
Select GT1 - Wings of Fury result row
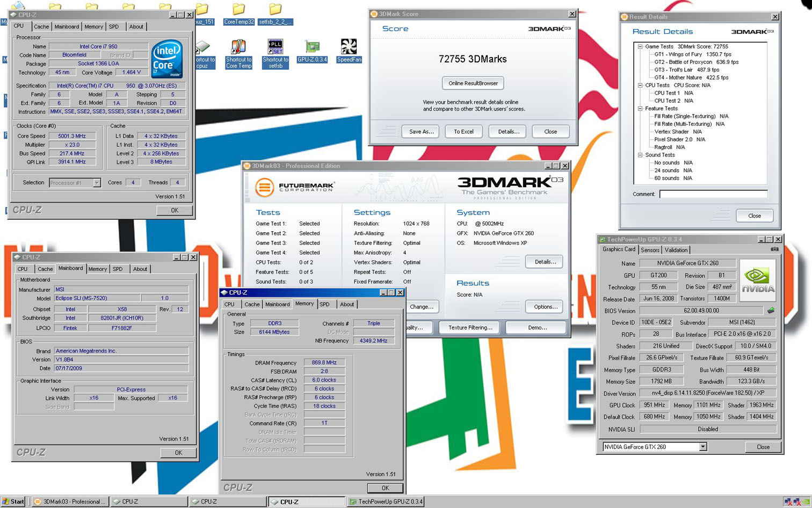click(693, 54)
